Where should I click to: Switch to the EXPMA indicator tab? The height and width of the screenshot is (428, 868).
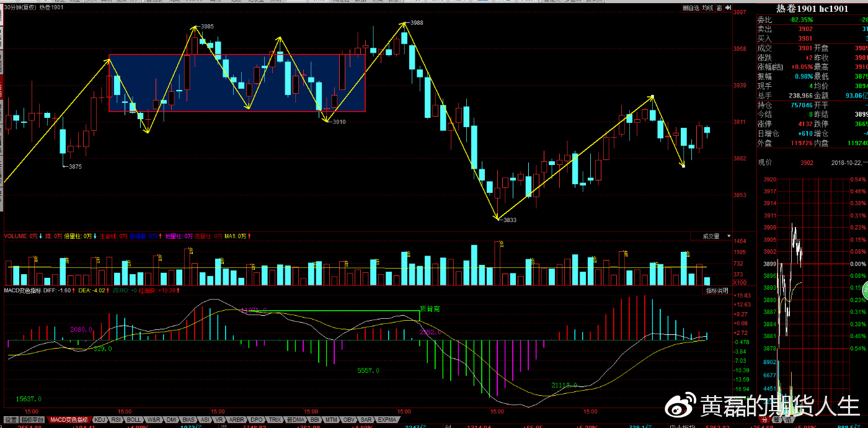tap(387, 420)
